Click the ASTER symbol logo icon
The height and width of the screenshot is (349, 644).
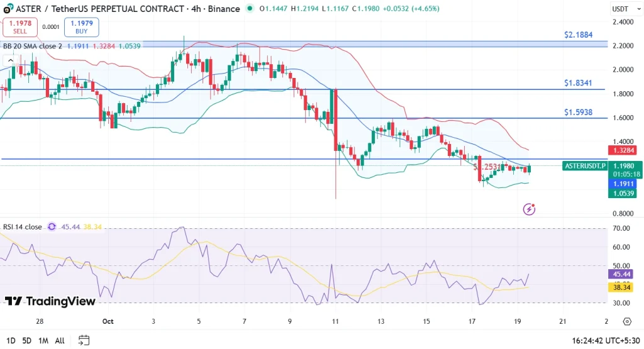8,9
